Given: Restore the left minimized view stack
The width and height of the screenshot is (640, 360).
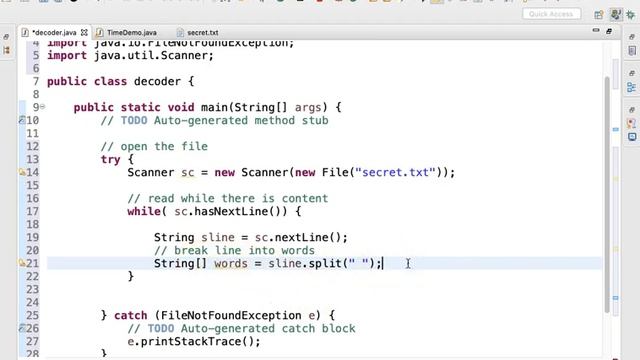Looking at the screenshot, I should click(x=6, y=37).
